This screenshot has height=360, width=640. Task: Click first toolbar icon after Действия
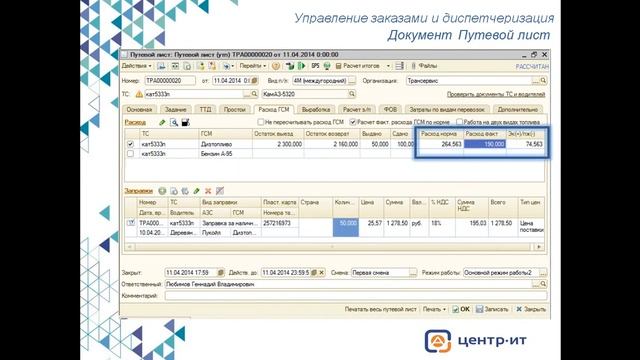point(161,66)
